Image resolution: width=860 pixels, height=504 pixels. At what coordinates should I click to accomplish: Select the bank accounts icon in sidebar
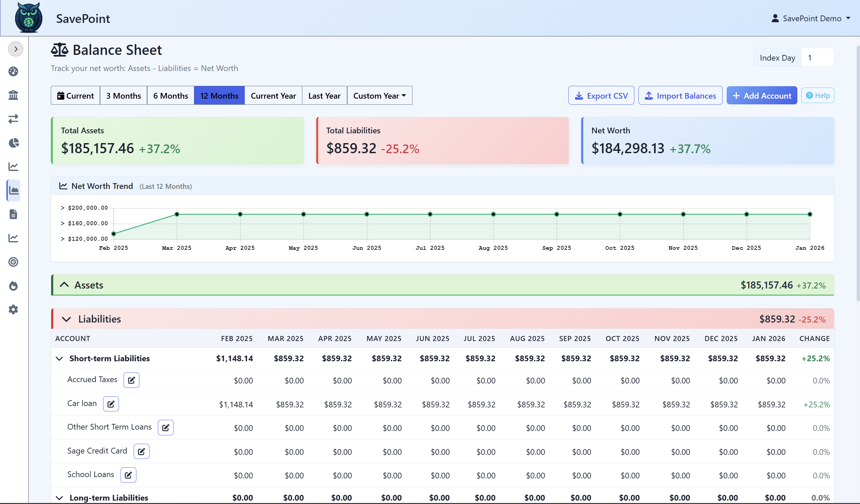pos(13,95)
